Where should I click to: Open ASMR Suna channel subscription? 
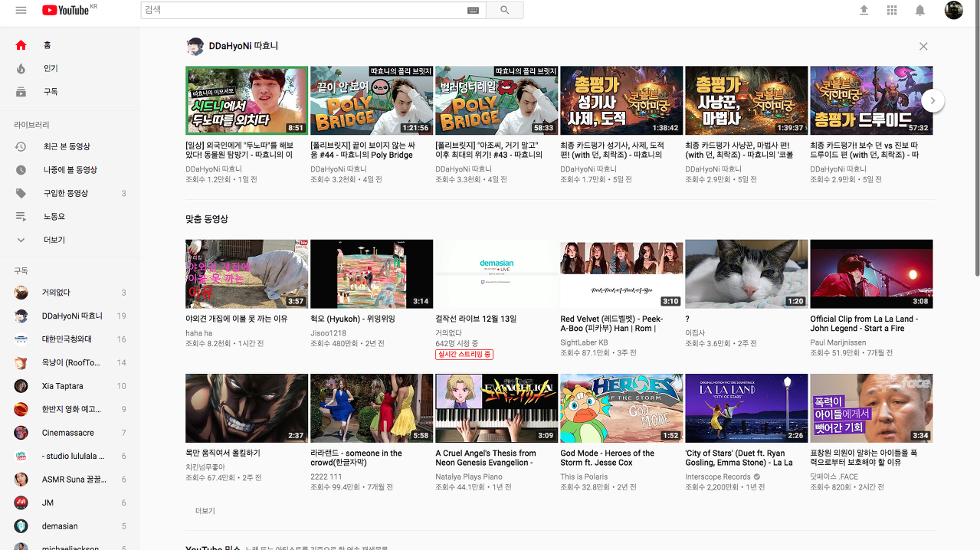[70, 480]
